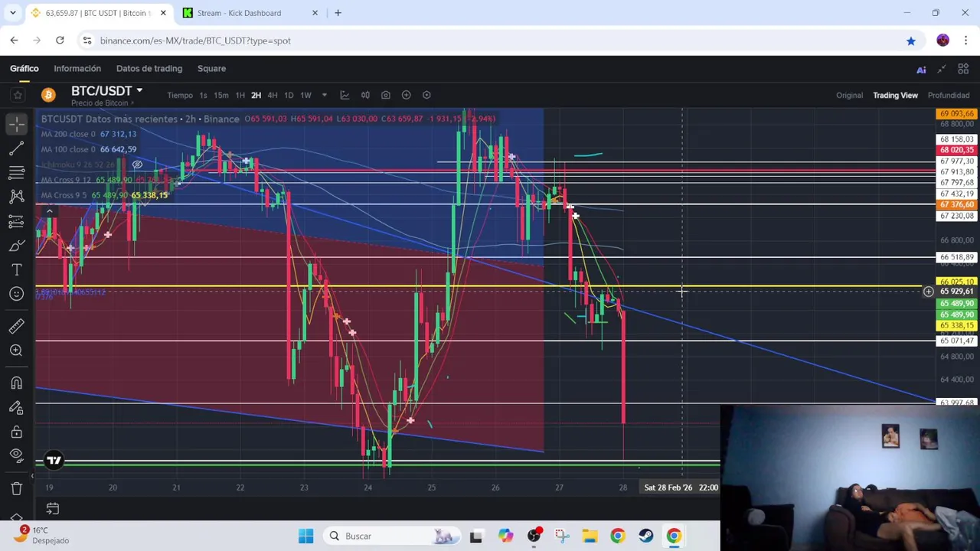Open the Información tab
The width and height of the screenshot is (980, 551).
77,69
